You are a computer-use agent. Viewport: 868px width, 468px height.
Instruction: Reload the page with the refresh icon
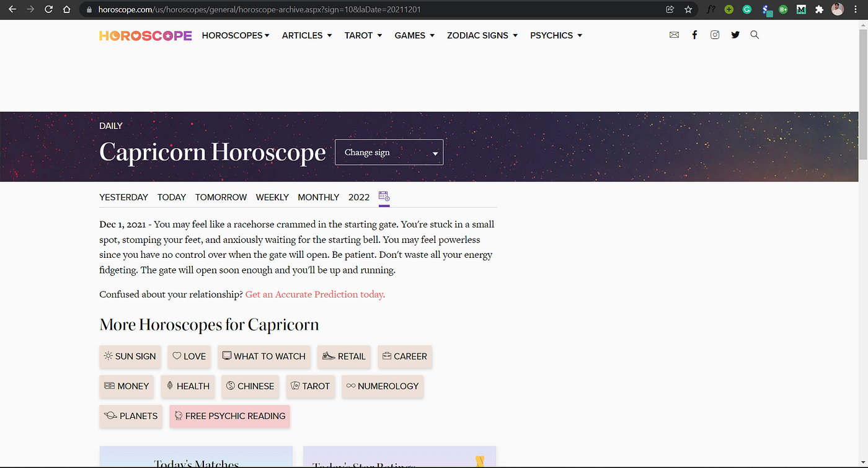click(x=48, y=9)
